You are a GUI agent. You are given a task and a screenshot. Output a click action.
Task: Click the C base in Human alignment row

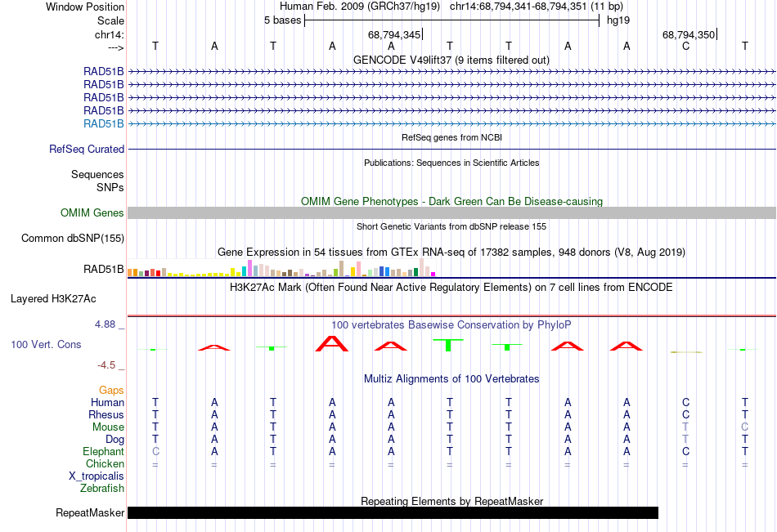coord(686,402)
